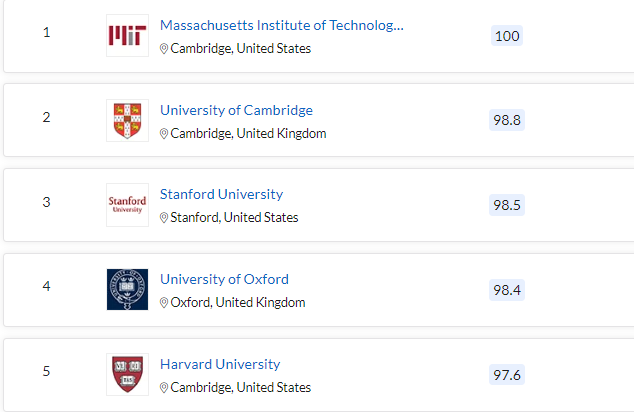Click location pin icon under Harvard University
Screen dimensions: 634x412
click(164, 387)
